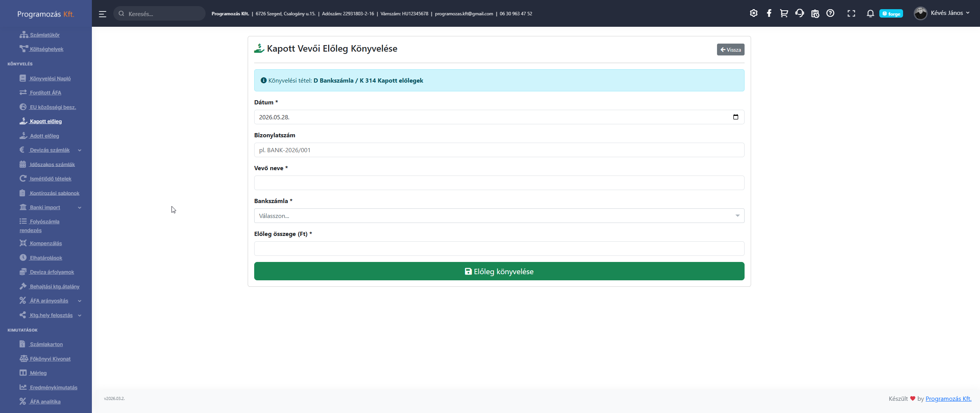Click the Programozás Kft. footer link
980x413 pixels.
point(948,398)
